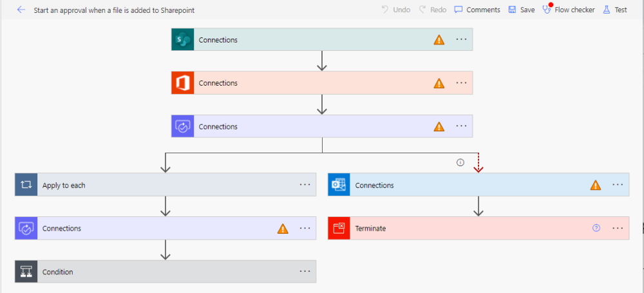Click the Apply to each loop icon
Image resolution: width=644 pixels, height=293 pixels.
(x=26, y=185)
